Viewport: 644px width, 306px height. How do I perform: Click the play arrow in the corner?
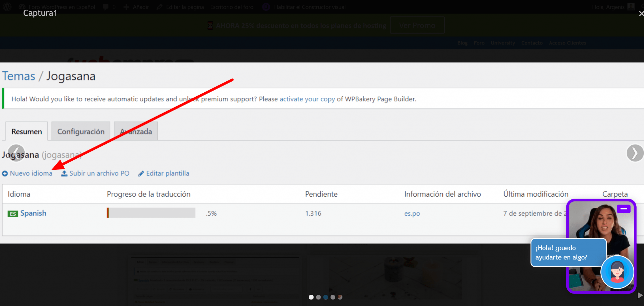[640, 296]
